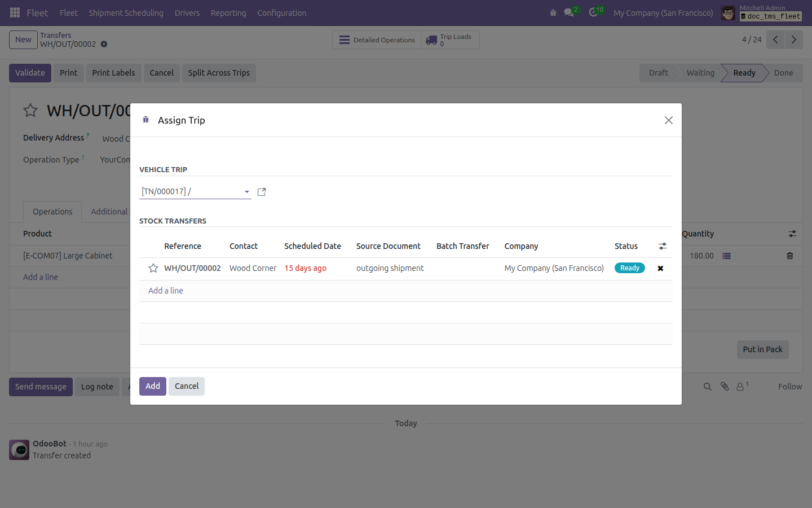This screenshot has height=508, width=812.
Task: Open activities clock icon with badge 10
Action: 593,12
